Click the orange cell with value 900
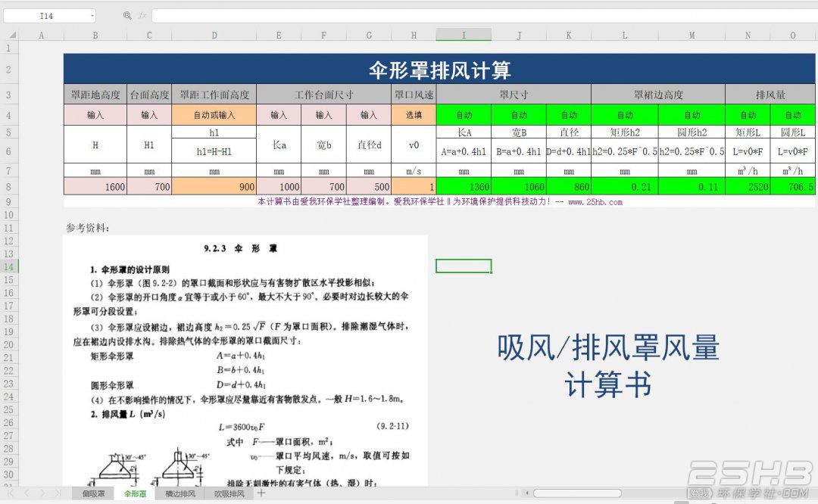The width and height of the screenshot is (818, 504). pyautogui.click(x=214, y=187)
